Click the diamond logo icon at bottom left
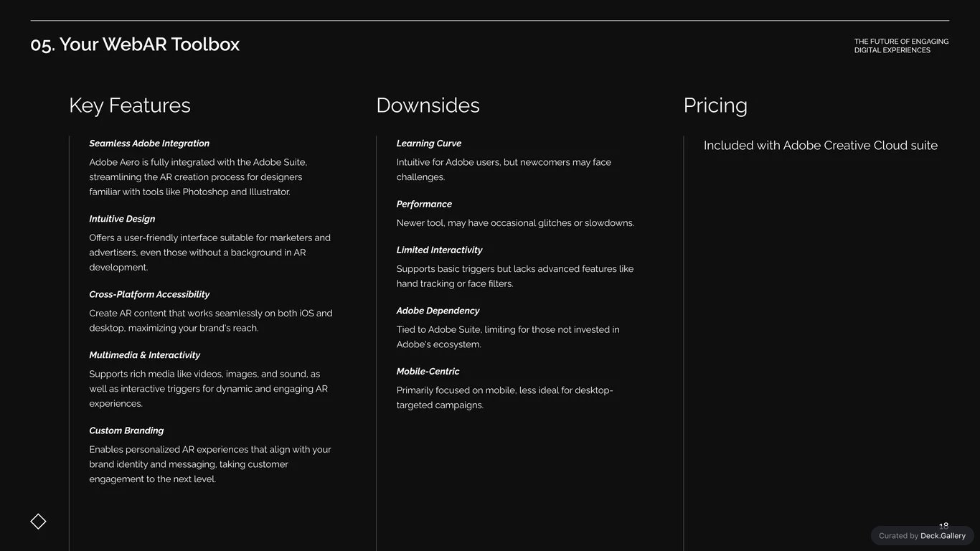Image resolution: width=980 pixels, height=551 pixels. [38, 522]
